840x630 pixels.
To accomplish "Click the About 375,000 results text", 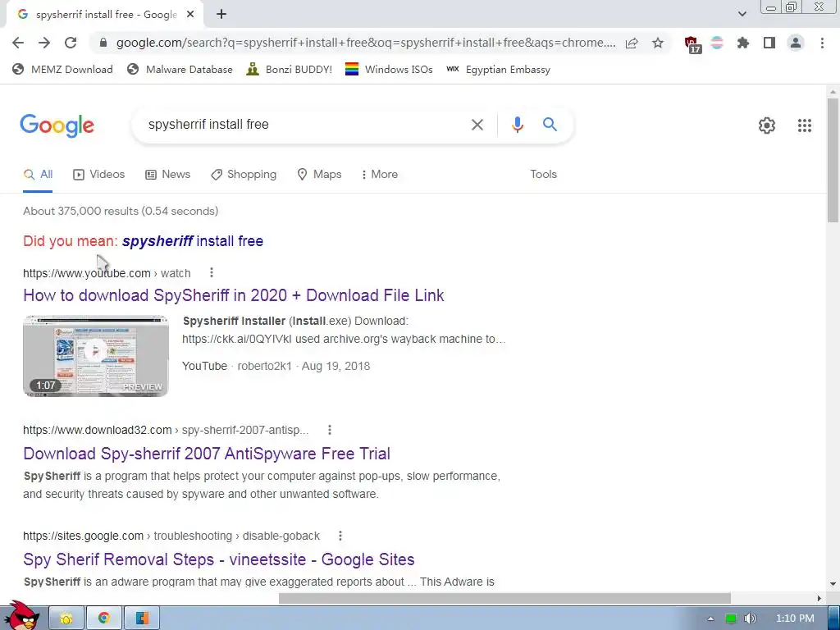I will coord(121,211).
